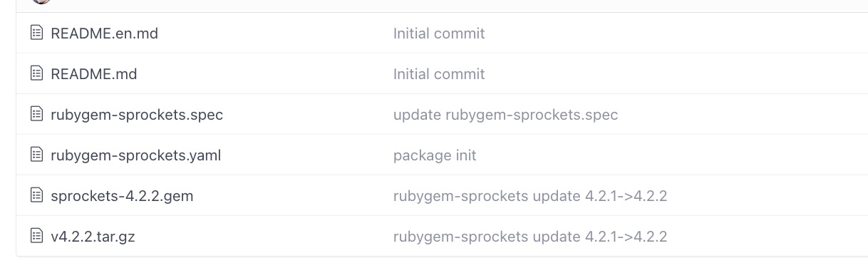Click the rubygem-sprockets.spec file icon
868x278 pixels.
(37, 114)
